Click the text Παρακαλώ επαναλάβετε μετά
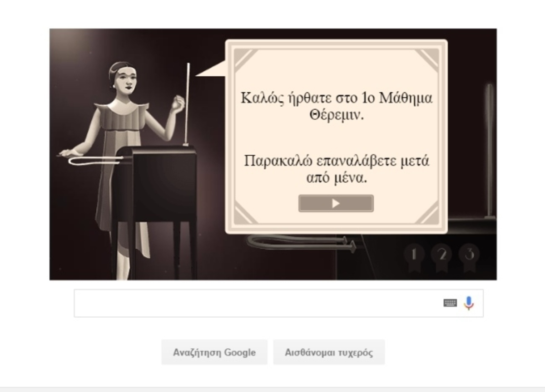This screenshot has height=392, width=545. [337, 161]
